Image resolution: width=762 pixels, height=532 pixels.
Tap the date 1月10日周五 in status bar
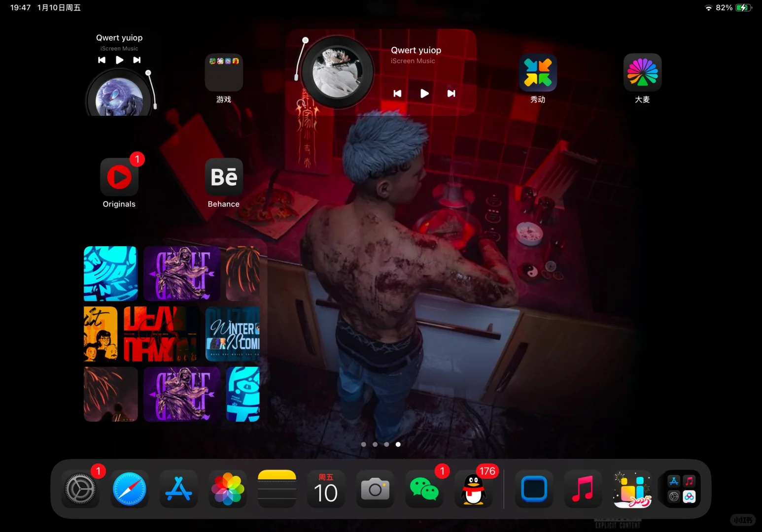[x=59, y=8]
